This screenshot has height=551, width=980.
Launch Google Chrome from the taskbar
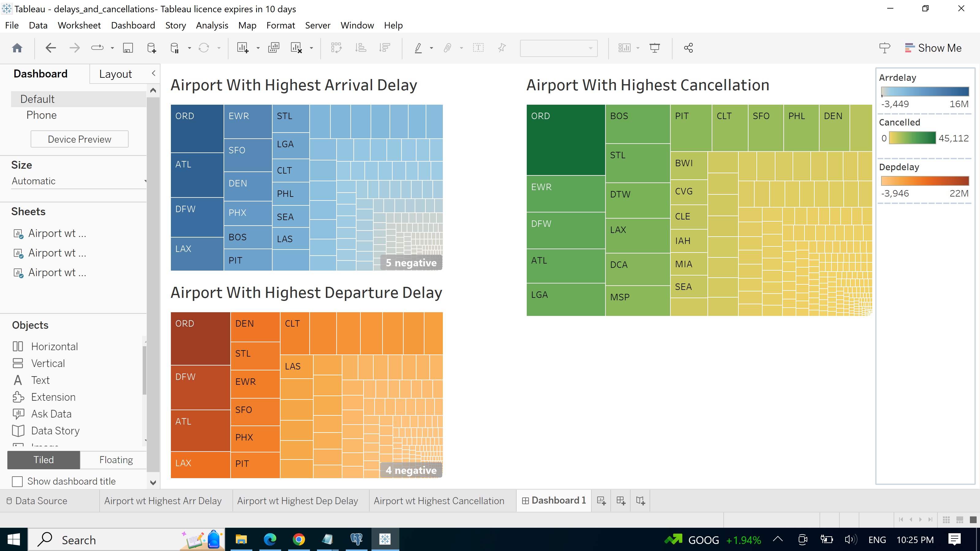coord(299,539)
